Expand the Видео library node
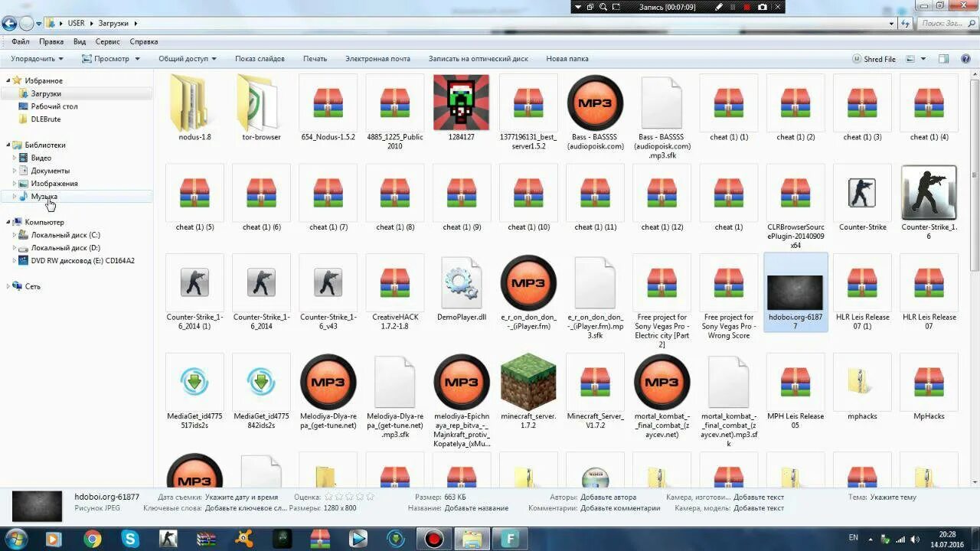The height and width of the screenshot is (551, 980). click(x=14, y=158)
